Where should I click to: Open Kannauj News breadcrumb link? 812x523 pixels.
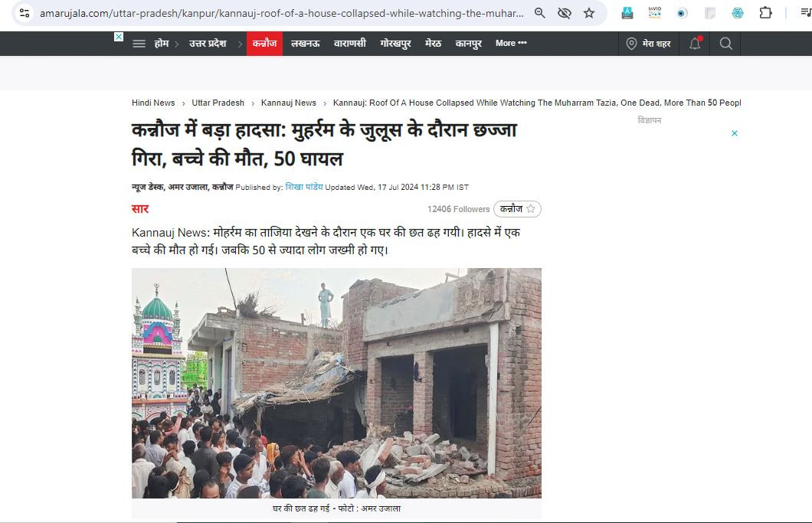[289, 103]
